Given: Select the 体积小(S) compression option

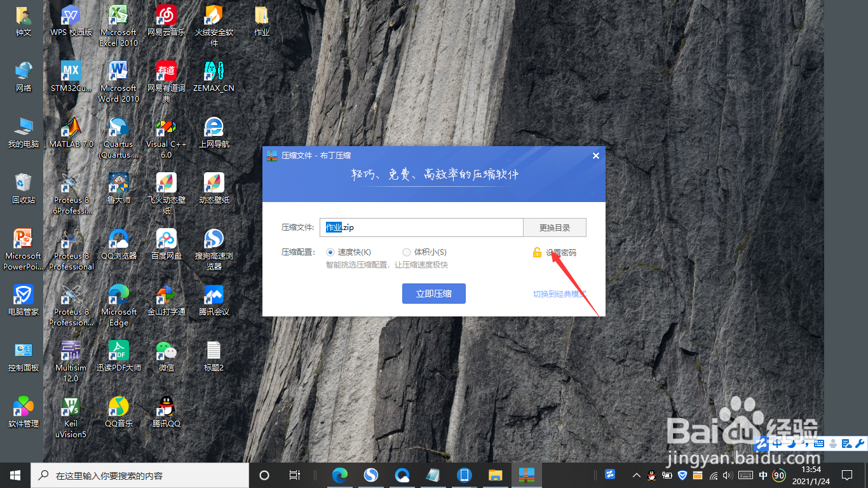Looking at the screenshot, I should click(424, 252).
